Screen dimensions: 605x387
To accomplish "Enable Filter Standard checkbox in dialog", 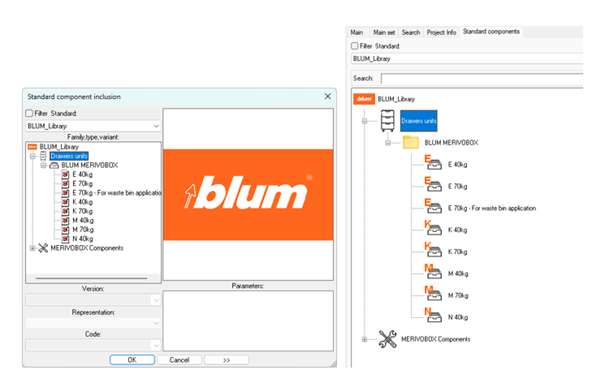I will 29,113.
